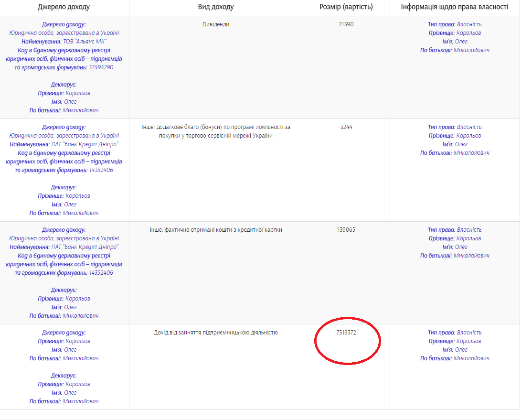Click the red-circled amount 7318372
Image resolution: width=521 pixels, height=420 pixels.
pyautogui.click(x=346, y=333)
